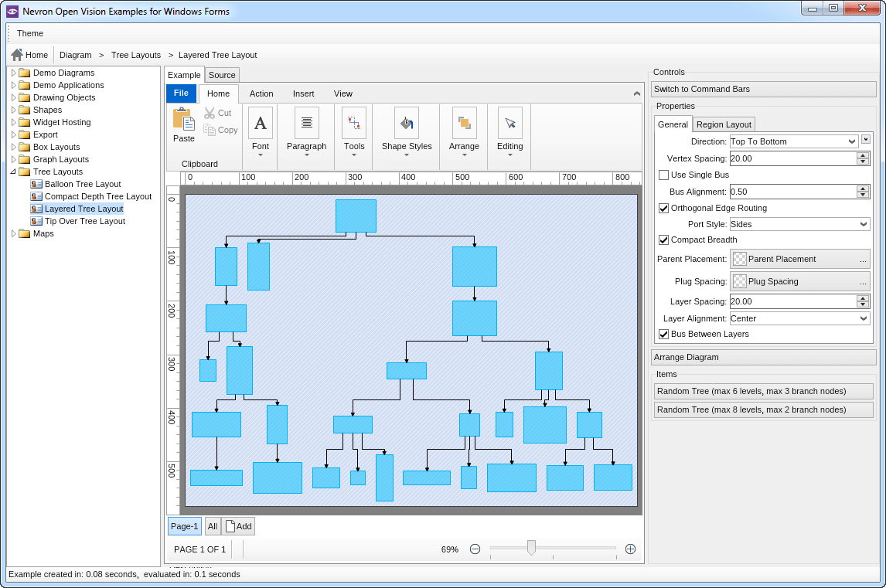
Task: Open the Font ribbon icon
Action: pos(261,123)
